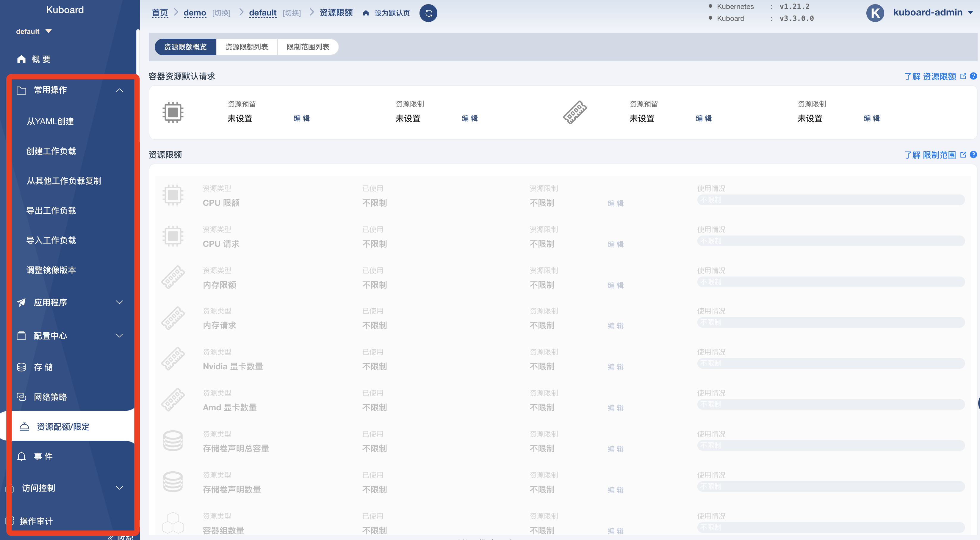The width and height of the screenshot is (980, 540).
Task: Click the 存储卷声明数量 usage progress bar
Action: pyautogui.click(x=831, y=486)
